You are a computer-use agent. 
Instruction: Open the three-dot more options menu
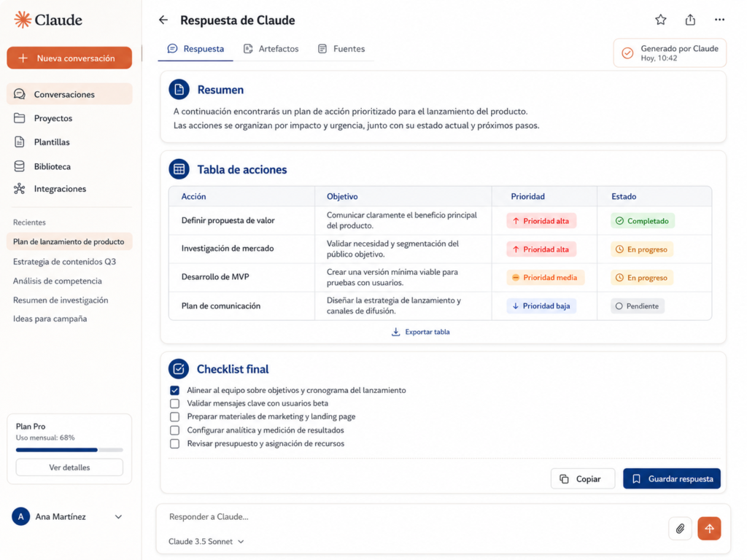[719, 20]
